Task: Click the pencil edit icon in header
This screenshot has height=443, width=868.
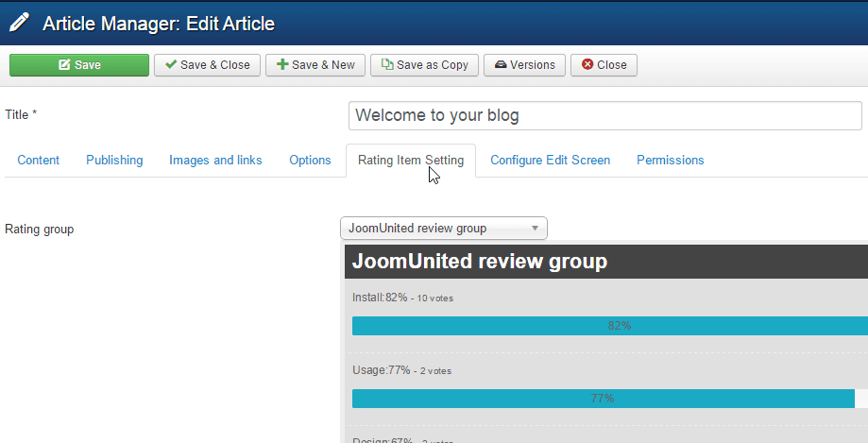Action: (19, 23)
